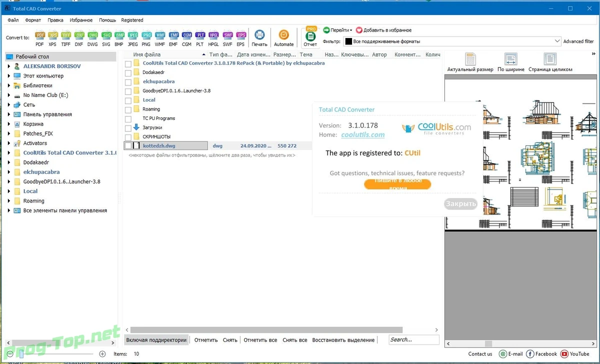Open the YouTube link icon
Image resolution: width=600 pixels, height=364 pixels.
[x=564, y=354]
